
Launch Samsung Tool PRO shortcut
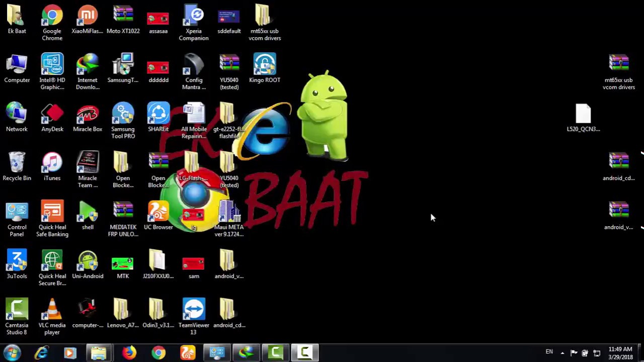pyautogui.click(x=123, y=121)
